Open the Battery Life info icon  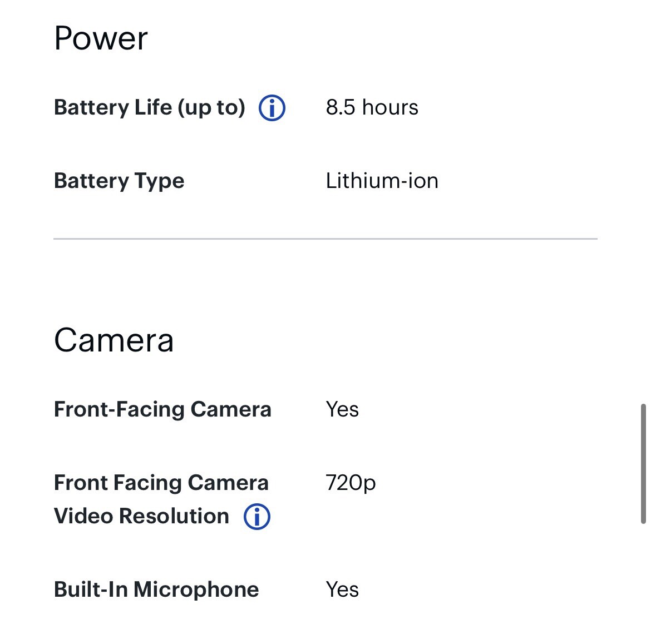click(x=272, y=108)
